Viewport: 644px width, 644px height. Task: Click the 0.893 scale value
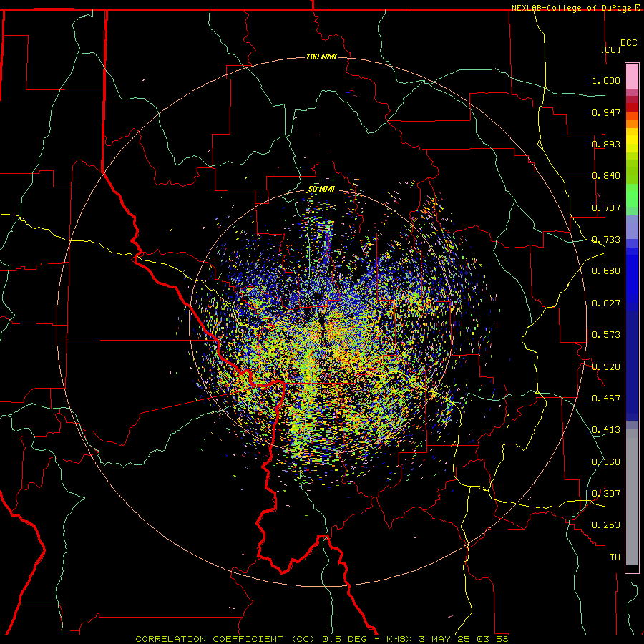606,144
